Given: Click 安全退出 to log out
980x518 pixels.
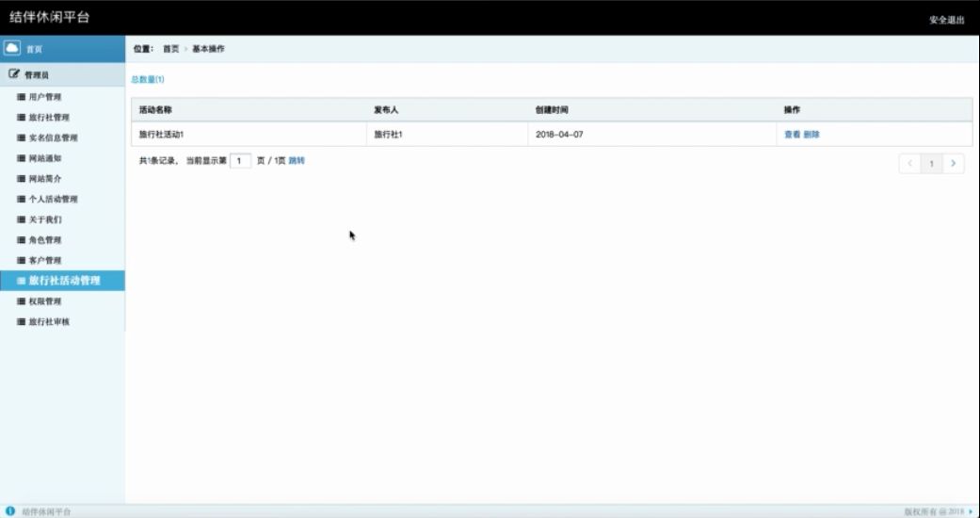Looking at the screenshot, I should tap(946, 20).
